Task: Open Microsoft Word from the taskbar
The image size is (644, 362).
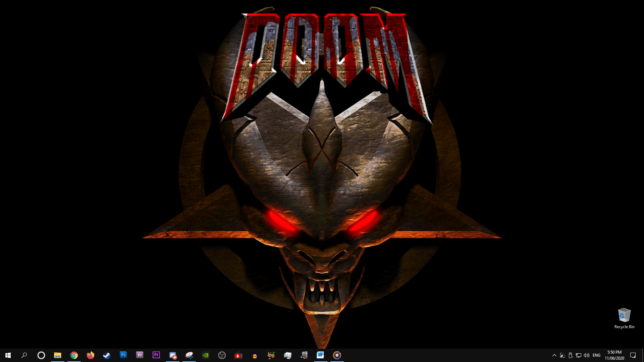Action: click(x=321, y=355)
